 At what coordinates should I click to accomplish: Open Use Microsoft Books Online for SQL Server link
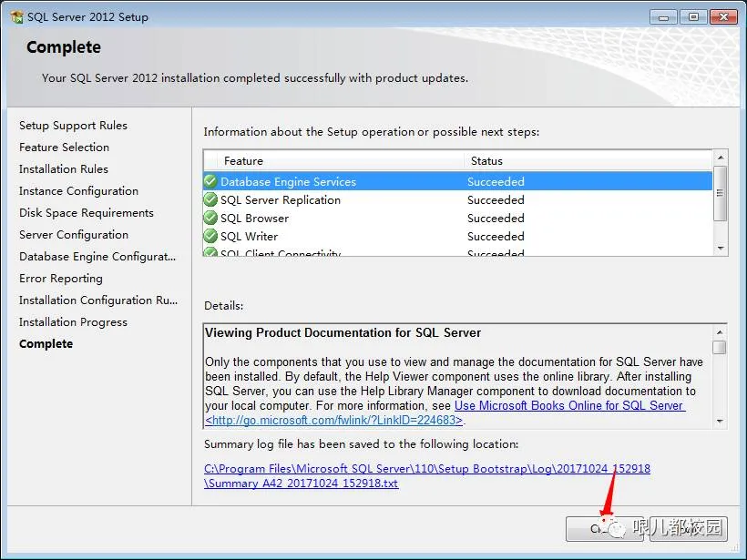[x=569, y=406]
